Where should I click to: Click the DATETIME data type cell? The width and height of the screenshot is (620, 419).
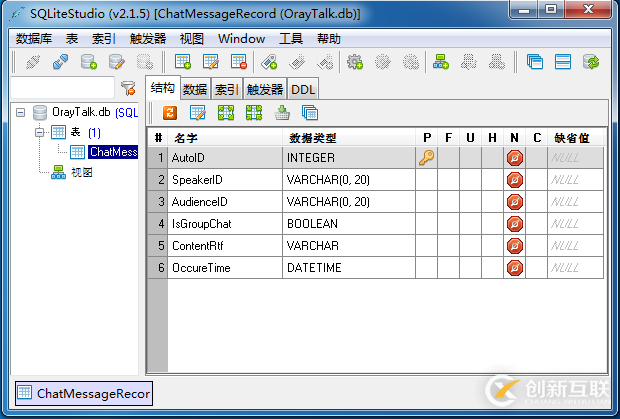[x=349, y=268]
